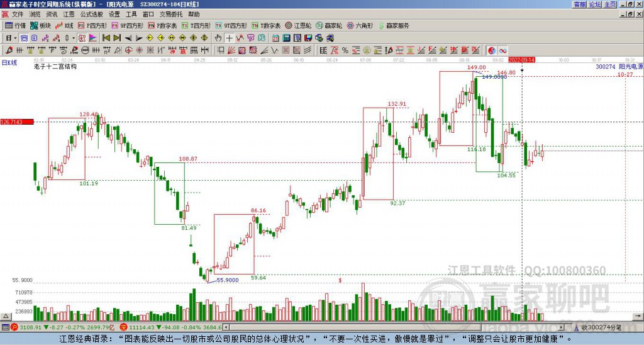Open the 主页 homepage link

(610, 4)
